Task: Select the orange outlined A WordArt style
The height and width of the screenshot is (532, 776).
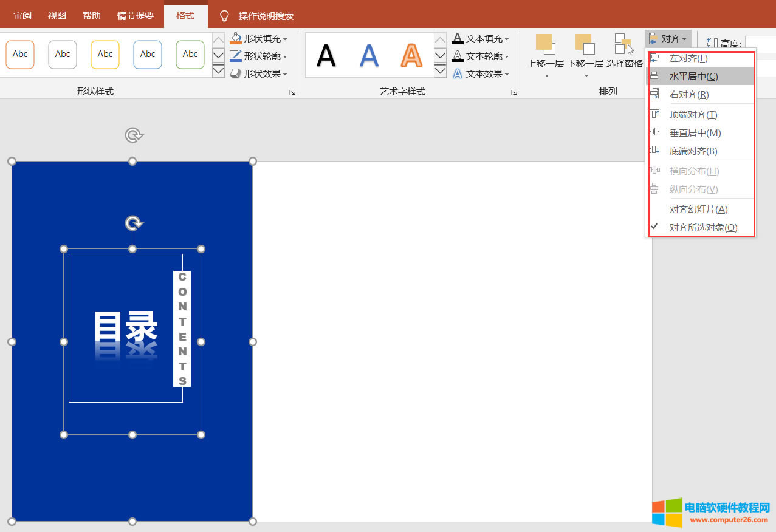Action: tap(411, 56)
